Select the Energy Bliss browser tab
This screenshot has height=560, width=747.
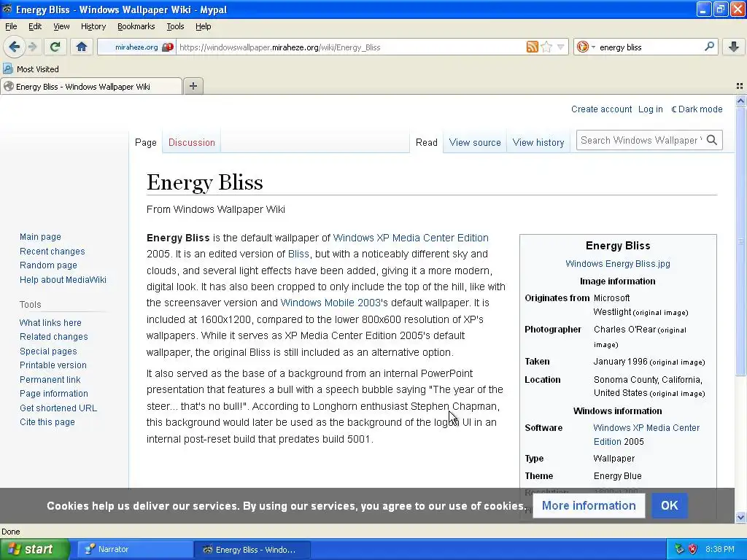(91, 87)
